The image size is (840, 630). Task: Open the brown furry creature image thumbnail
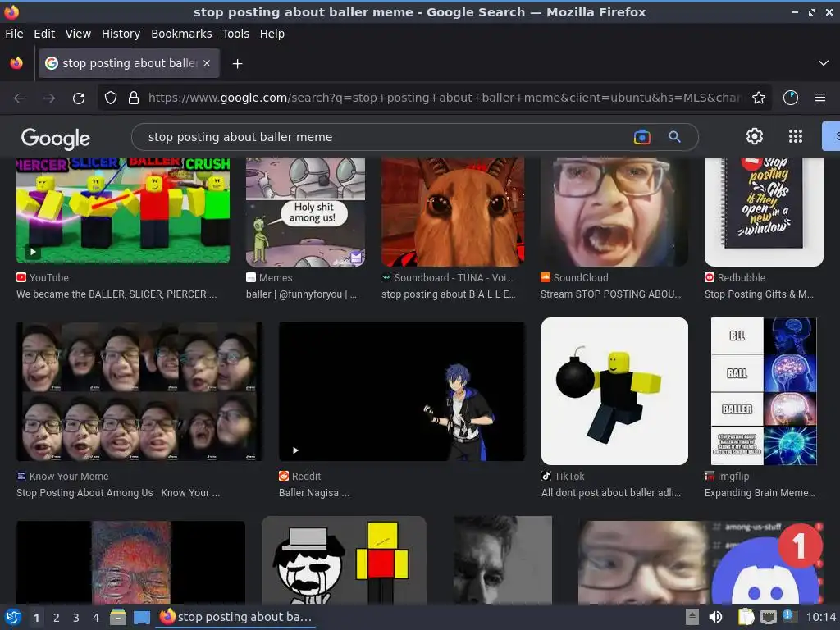[x=453, y=212]
